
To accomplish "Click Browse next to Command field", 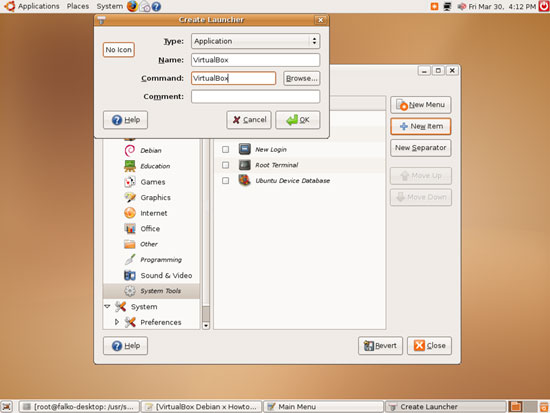I will click(x=302, y=78).
